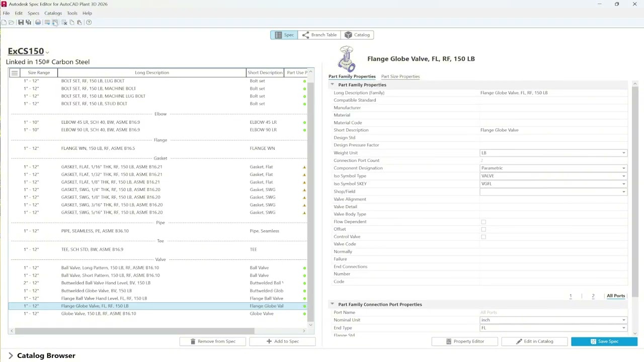Click the warning icon on GASKET, SWG, 5/16" row
This screenshot has height=362, width=644.
[x=304, y=213]
